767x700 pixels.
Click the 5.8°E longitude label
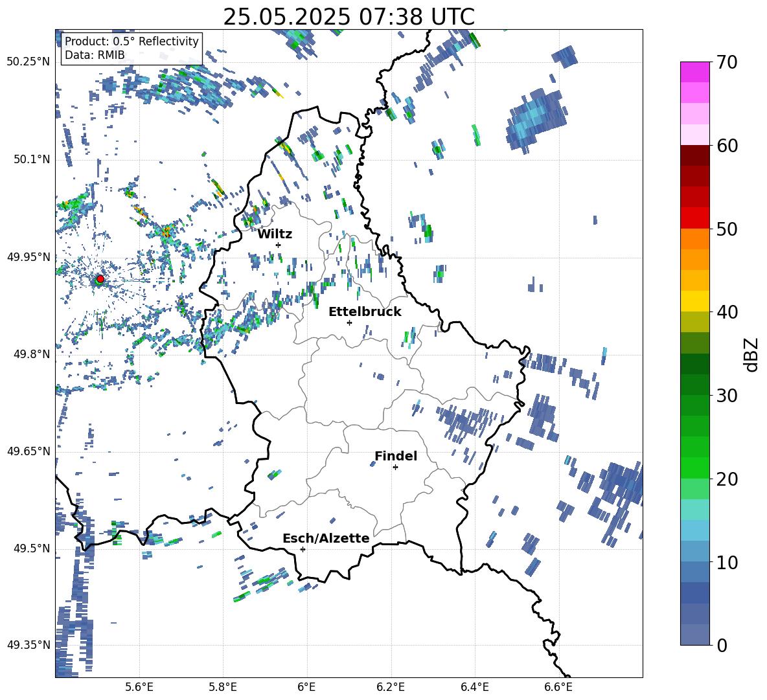[x=223, y=687]
